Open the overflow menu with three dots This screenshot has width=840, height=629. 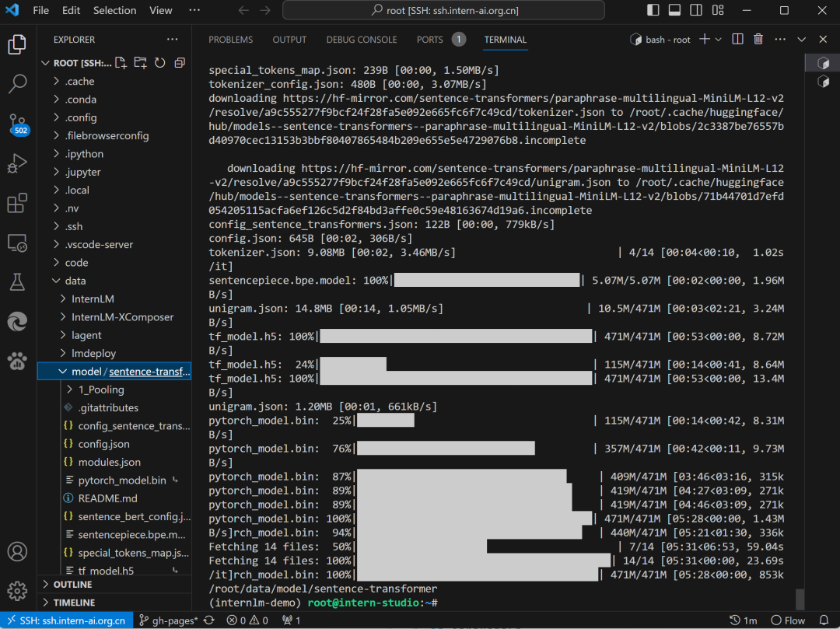194,10
